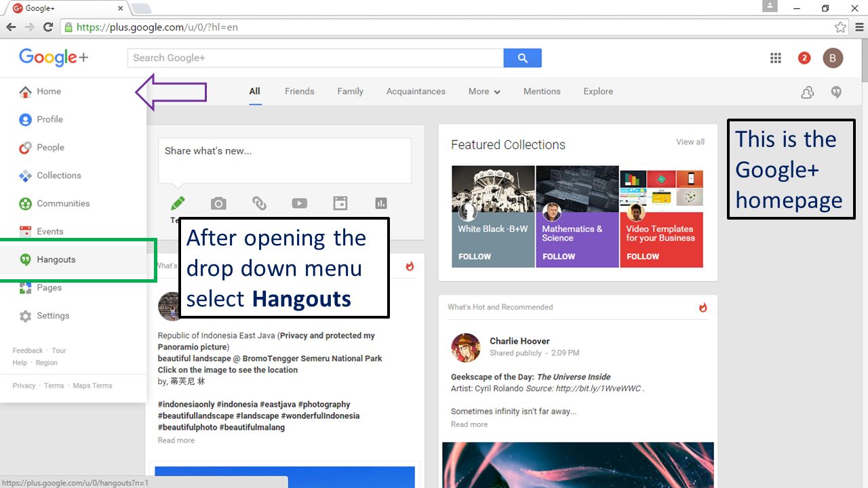Image resolution: width=868 pixels, height=488 pixels.
Task: Close the Google+ browser tab
Action: coord(121,9)
